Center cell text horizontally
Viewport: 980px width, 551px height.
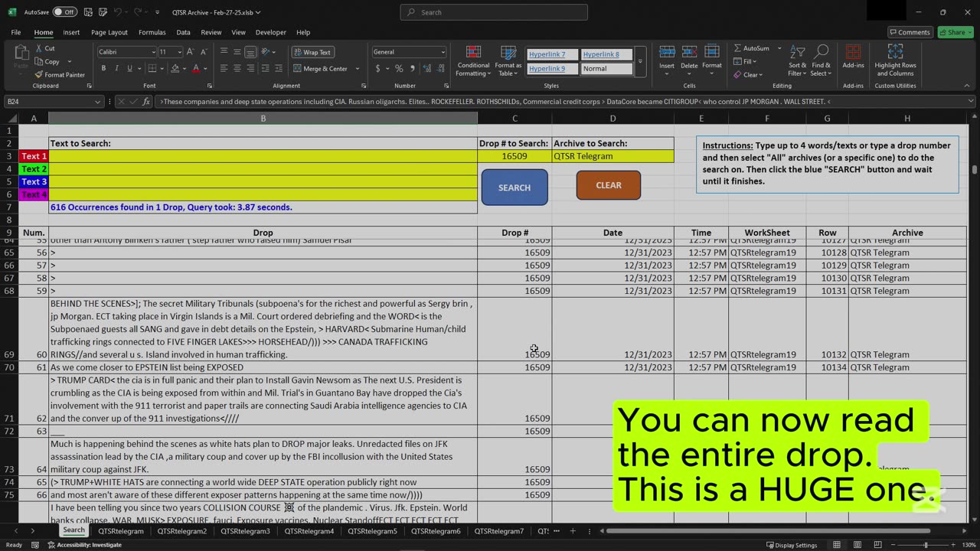[x=237, y=68]
